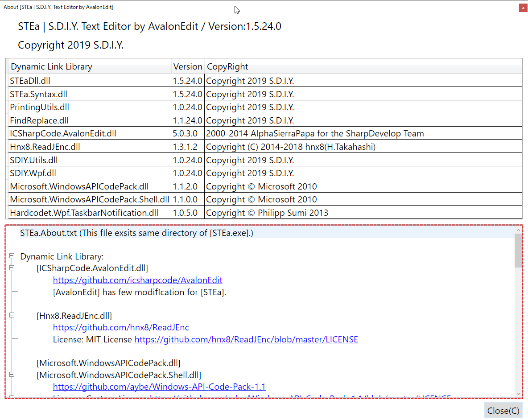
Task: Open the hnx8/ReadJEnc GitHub link
Action: pyautogui.click(x=120, y=327)
